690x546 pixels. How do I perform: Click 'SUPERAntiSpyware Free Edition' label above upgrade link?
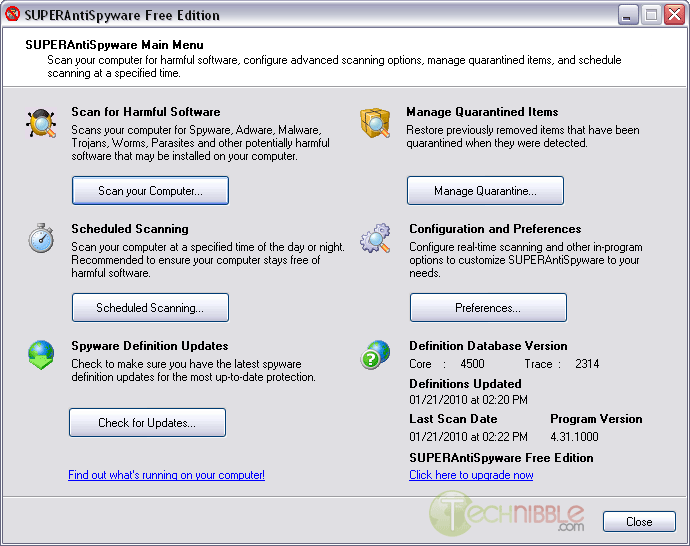click(x=501, y=458)
